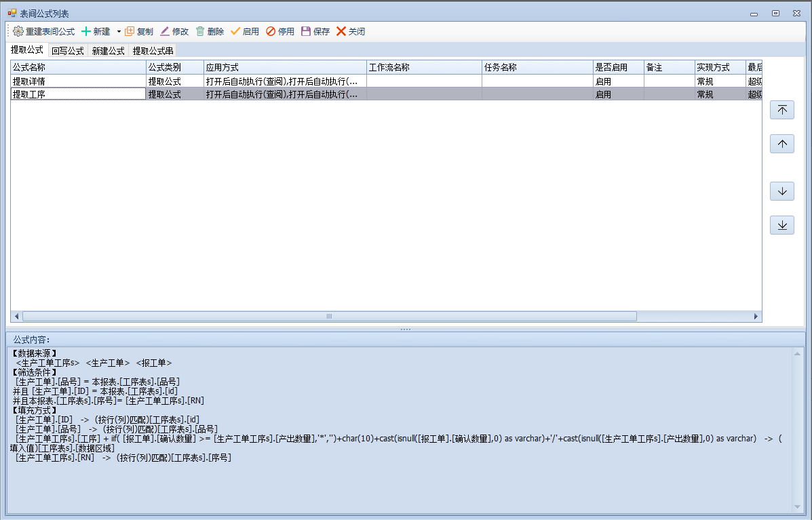Sort by the 公式名称 column header
812x520 pixels.
(78, 68)
